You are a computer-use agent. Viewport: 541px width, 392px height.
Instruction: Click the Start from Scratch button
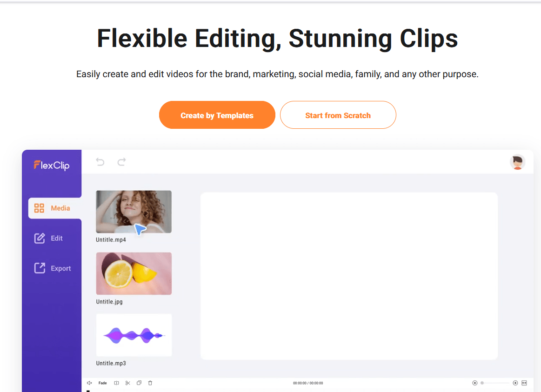338,115
